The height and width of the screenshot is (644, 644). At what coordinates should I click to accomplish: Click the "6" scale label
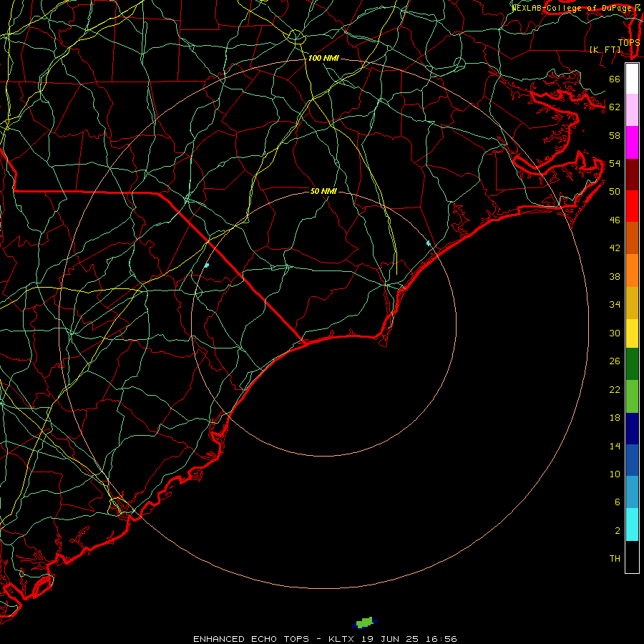[x=617, y=502]
